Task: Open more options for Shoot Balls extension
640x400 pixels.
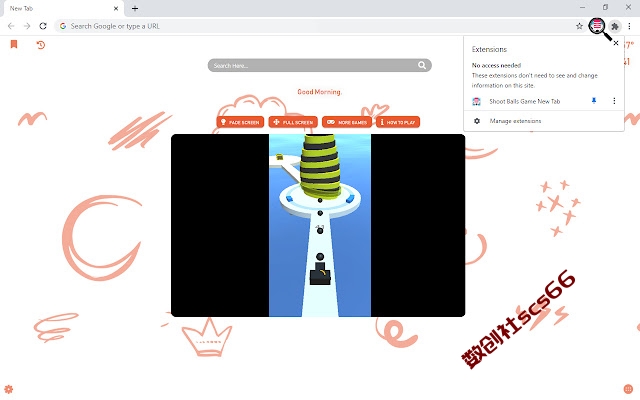Action: 614,101
